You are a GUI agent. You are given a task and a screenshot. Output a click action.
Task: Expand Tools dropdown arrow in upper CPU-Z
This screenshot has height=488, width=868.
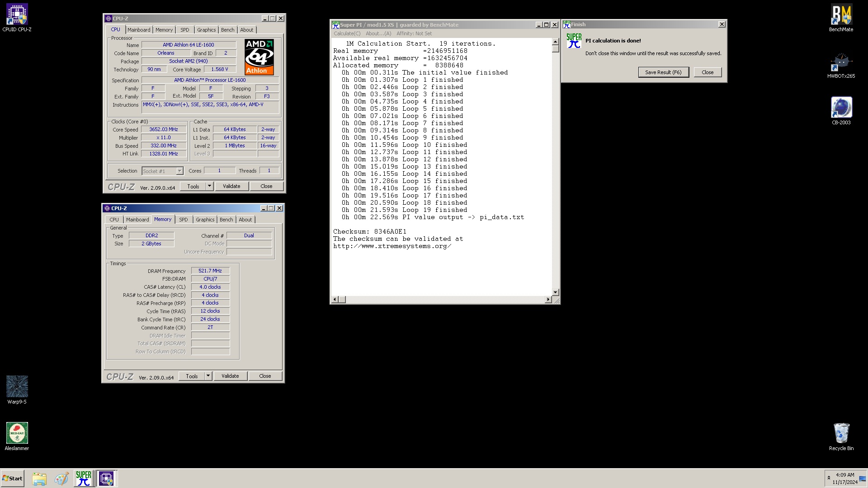[x=209, y=186]
